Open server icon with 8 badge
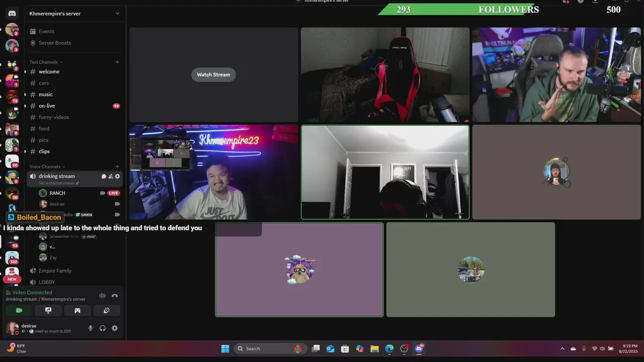The width and height of the screenshot is (644, 362). tap(12, 129)
